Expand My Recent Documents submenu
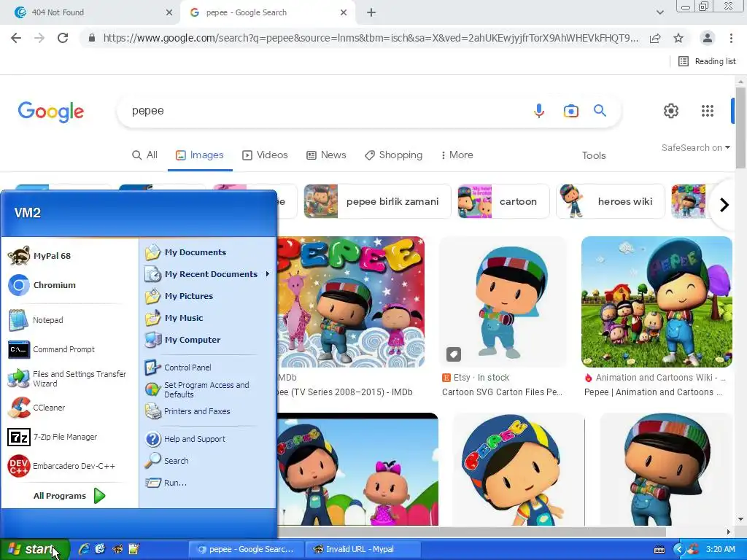 click(208, 274)
